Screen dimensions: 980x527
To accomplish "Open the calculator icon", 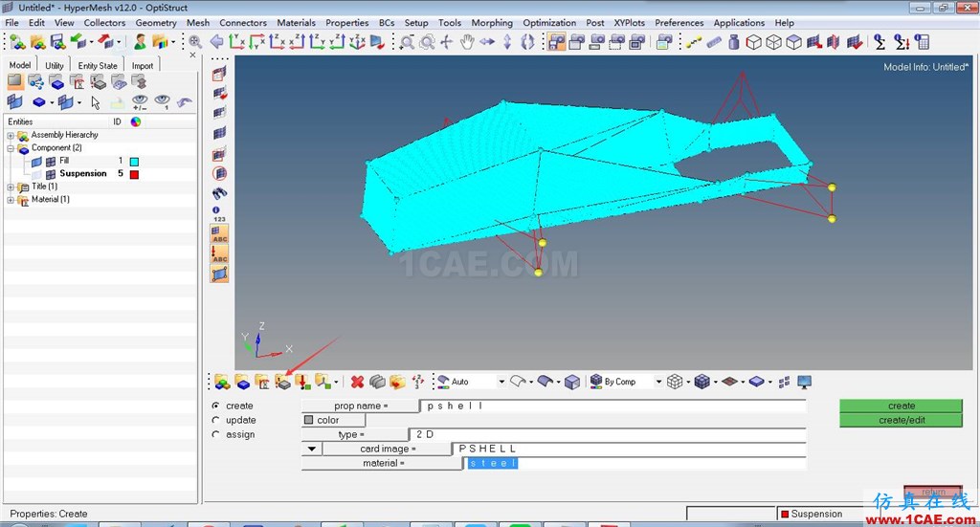I will 922,42.
